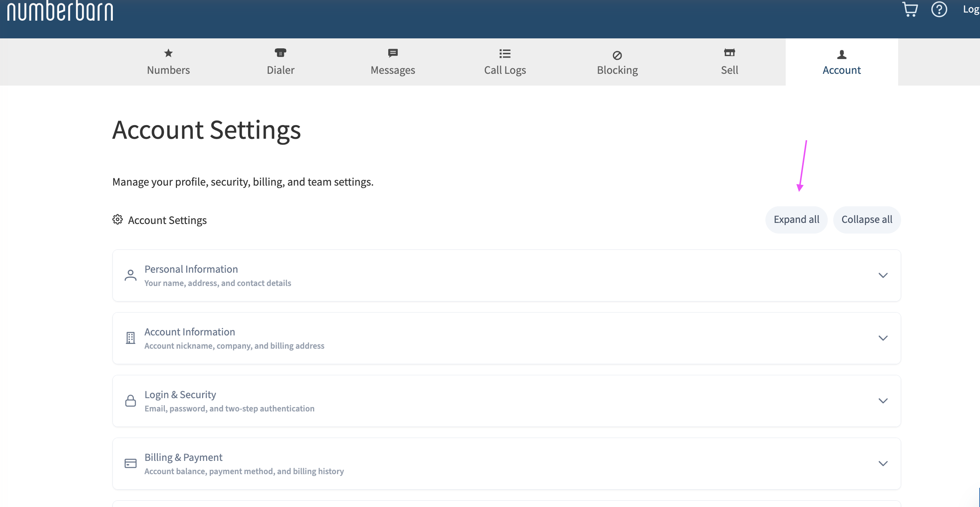Expand Login & Security with its chevron
This screenshot has height=507, width=980.
pyautogui.click(x=883, y=400)
